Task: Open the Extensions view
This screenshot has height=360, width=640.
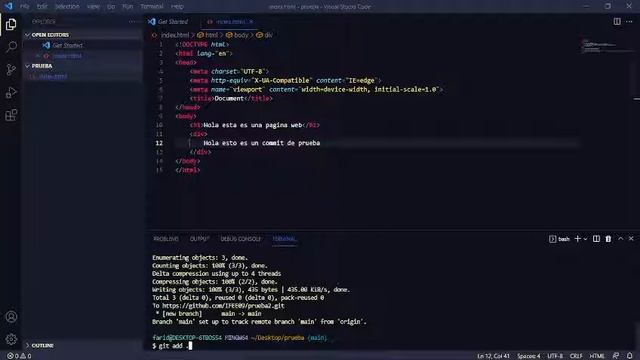Action: click(x=11, y=115)
